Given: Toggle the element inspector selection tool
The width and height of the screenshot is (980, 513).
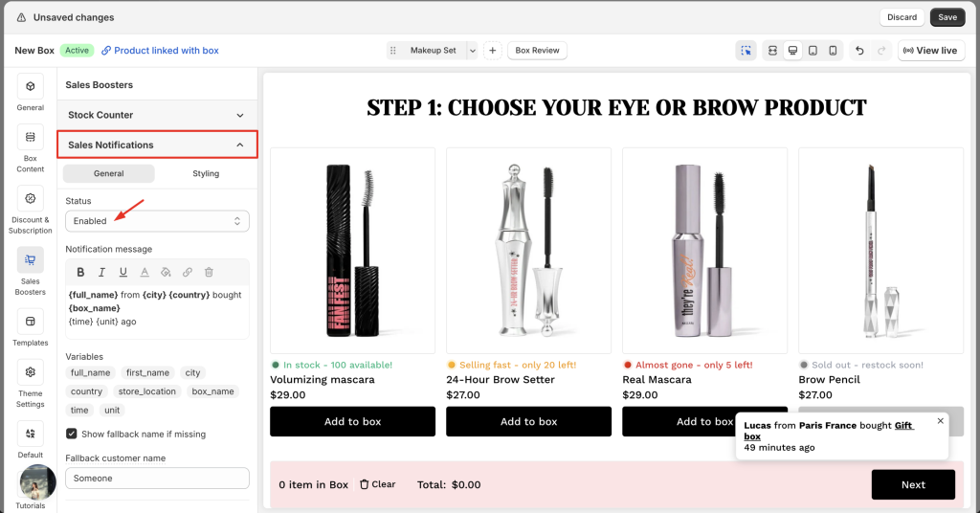Looking at the screenshot, I should pyautogui.click(x=746, y=51).
